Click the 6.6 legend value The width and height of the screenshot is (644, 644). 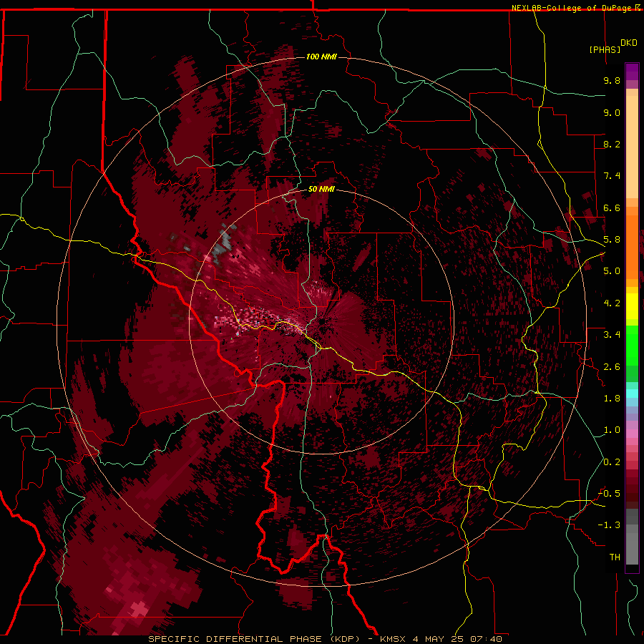click(x=612, y=208)
